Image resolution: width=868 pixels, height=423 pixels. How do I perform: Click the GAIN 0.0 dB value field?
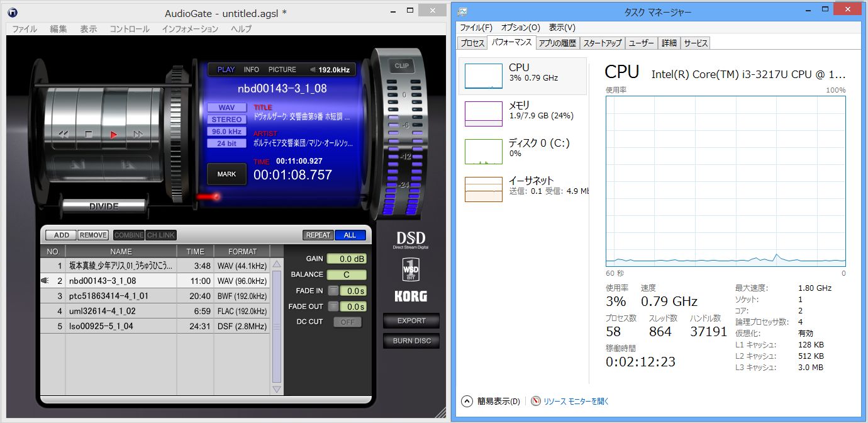pyautogui.click(x=346, y=259)
